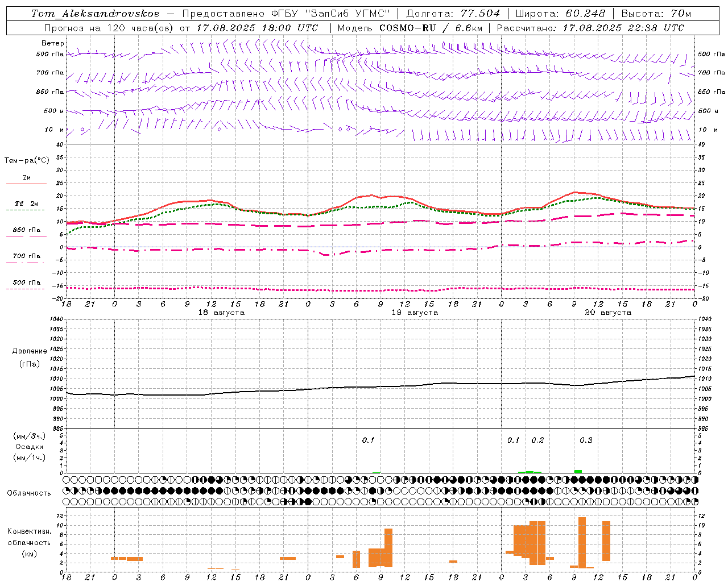Click the red 2м temperature legend line
Image resolution: width=728 pixels, height=582 pixels.
(26, 184)
